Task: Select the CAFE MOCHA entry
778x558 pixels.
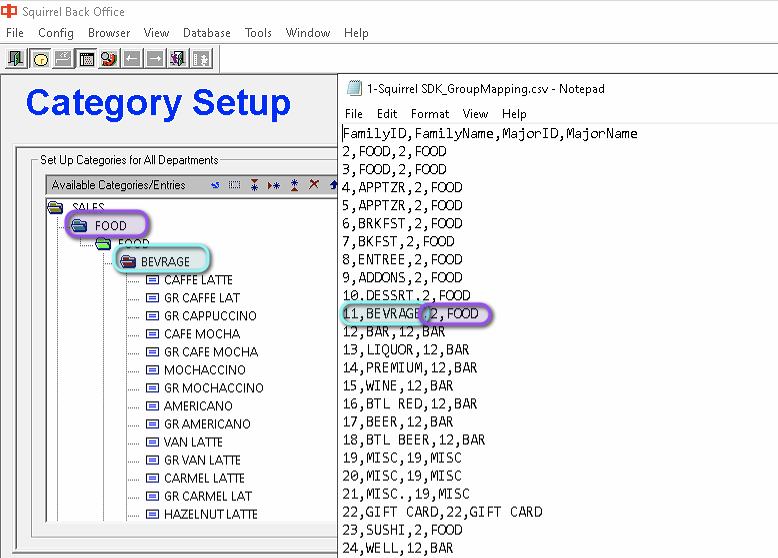Action: pyautogui.click(x=202, y=334)
